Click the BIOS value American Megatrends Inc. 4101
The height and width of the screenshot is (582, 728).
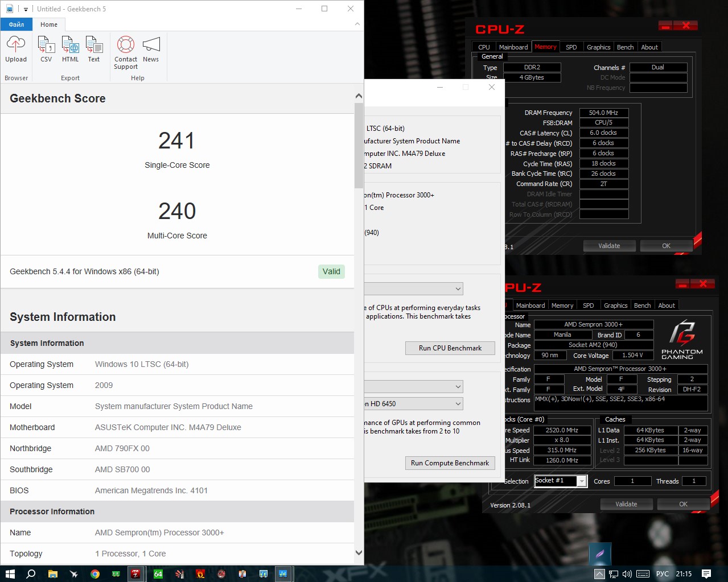coord(151,490)
